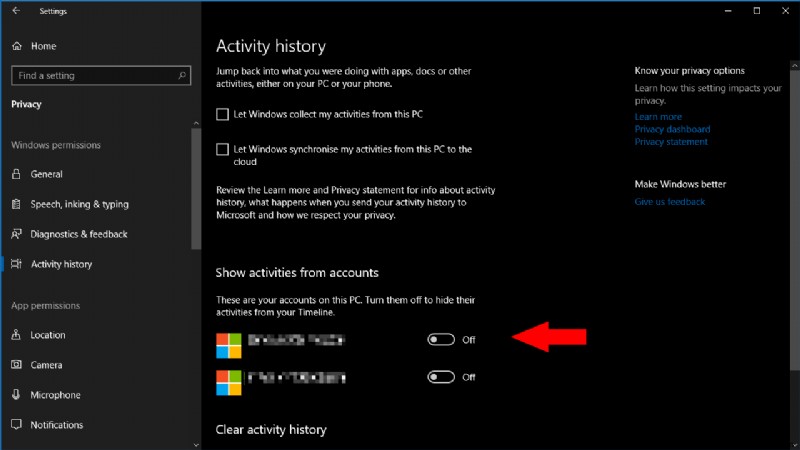Click the main page scrollbar thumb
The height and width of the screenshot is (450, 800).
795,220
